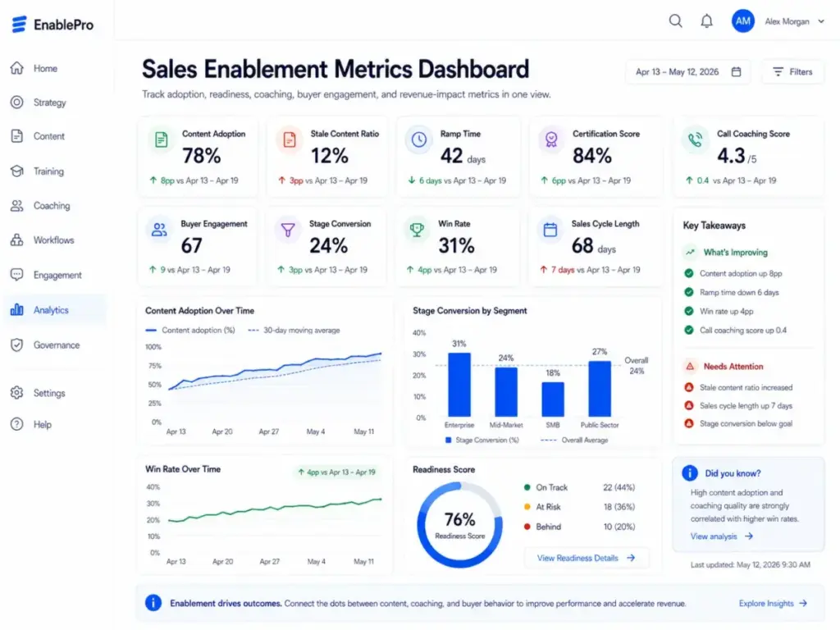Click the AM user avatar

(x=742, y=21)
